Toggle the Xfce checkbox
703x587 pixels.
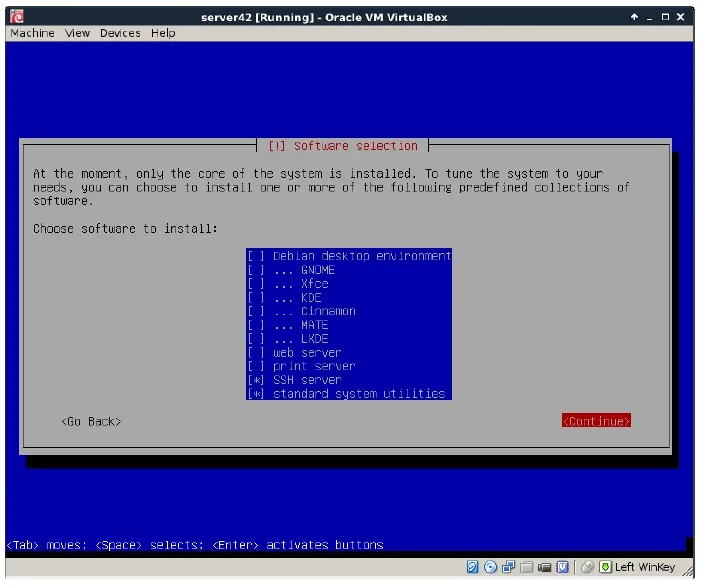click(x=256, y=284)
